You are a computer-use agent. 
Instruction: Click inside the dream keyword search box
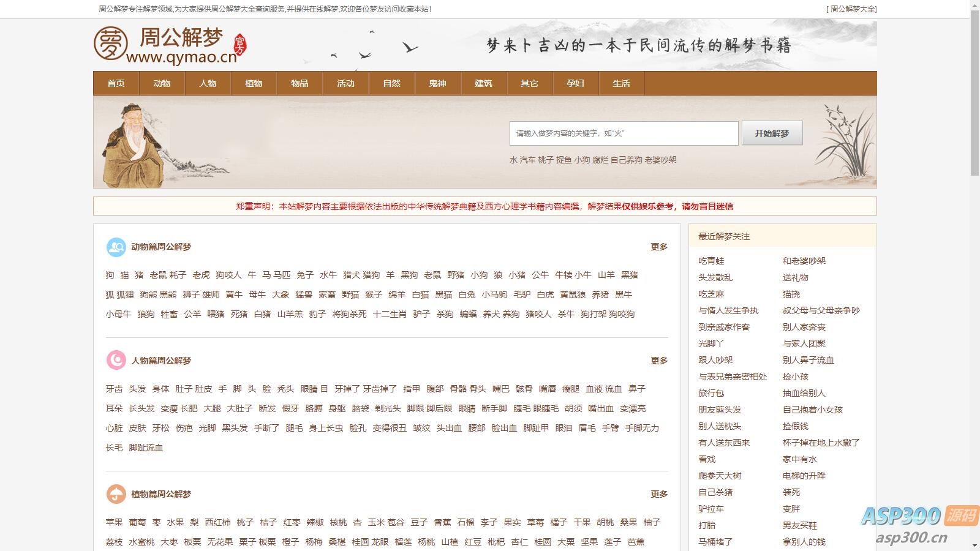pos(624,132)
